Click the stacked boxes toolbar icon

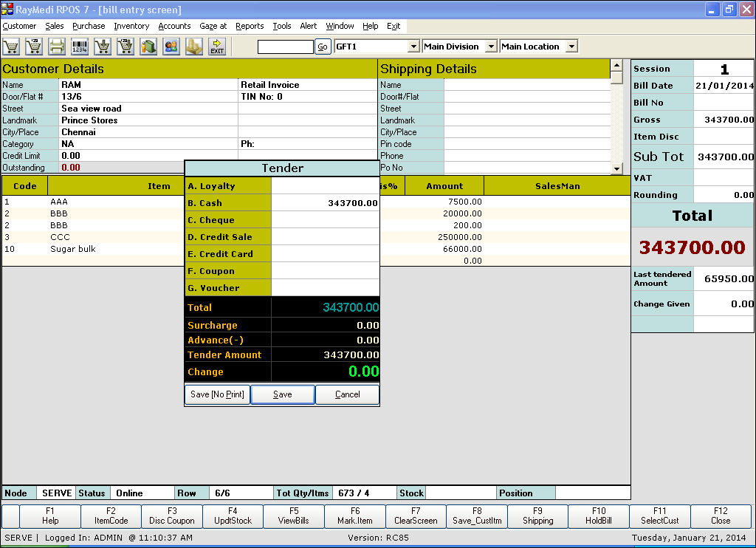[194, 47]
